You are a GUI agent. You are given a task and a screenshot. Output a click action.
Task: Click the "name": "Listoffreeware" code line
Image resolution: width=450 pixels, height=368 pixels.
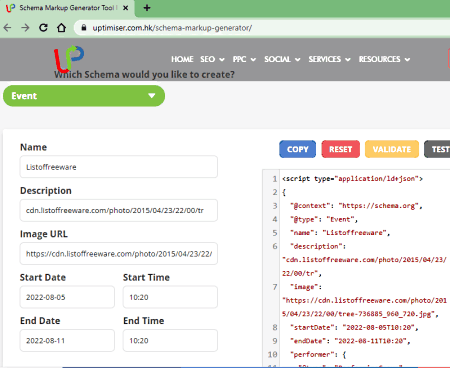click(x=340, y=233)
